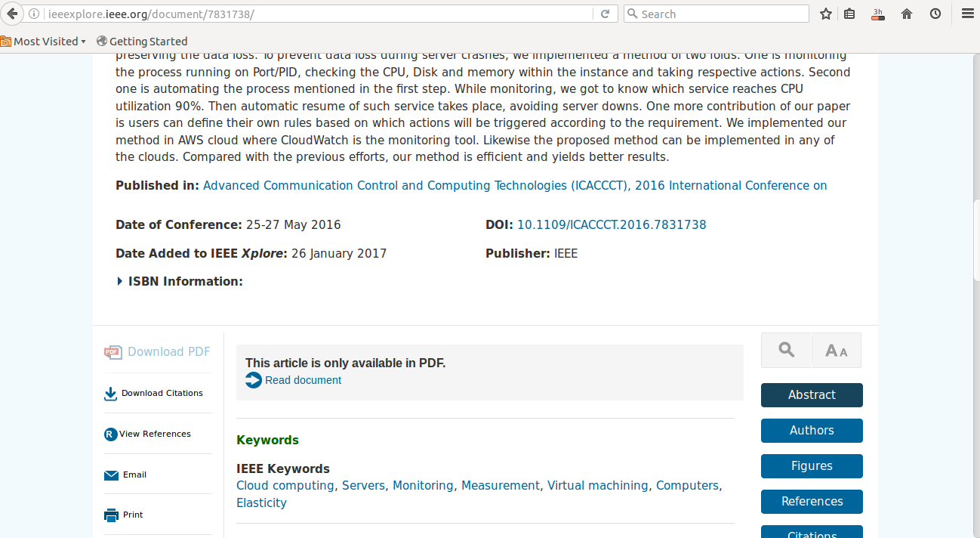Click the Print icon
980x538 pixels.
tap(110, 515)
